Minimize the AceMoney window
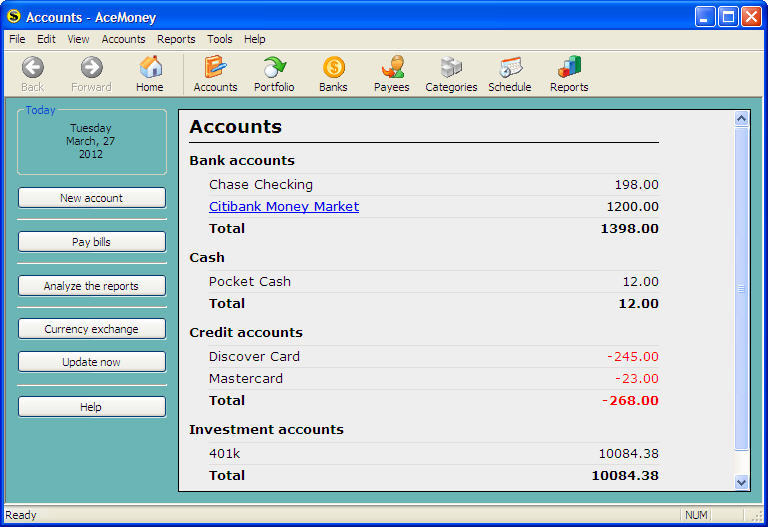The height and width of the screenshot is (527, 768). [705, 17]
